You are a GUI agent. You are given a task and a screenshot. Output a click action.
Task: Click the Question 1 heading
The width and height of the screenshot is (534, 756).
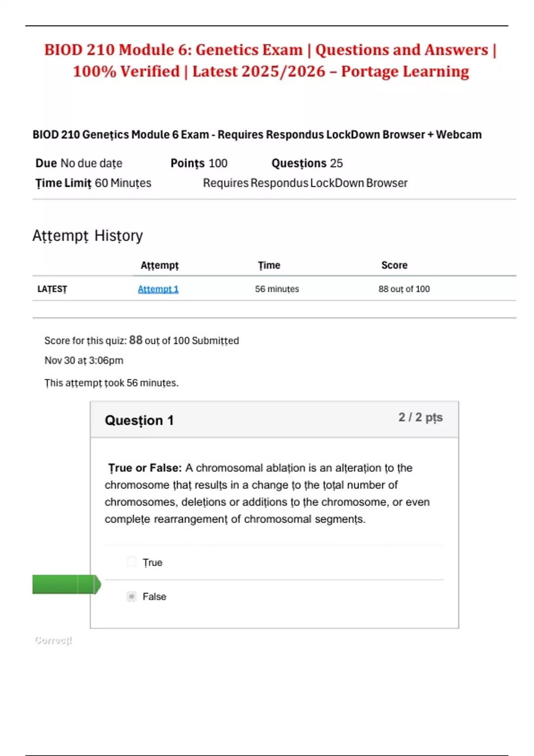point(139,420)
